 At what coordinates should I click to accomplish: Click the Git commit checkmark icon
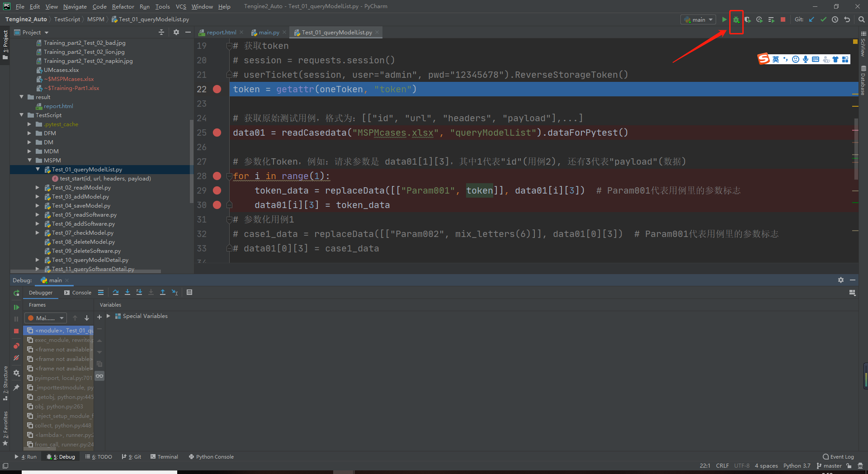823,19
